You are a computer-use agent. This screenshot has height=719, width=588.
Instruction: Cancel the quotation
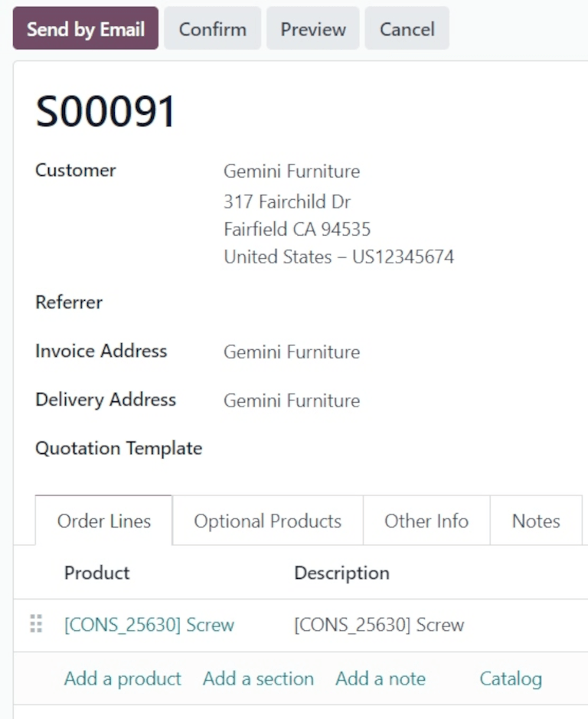(407, 28)
